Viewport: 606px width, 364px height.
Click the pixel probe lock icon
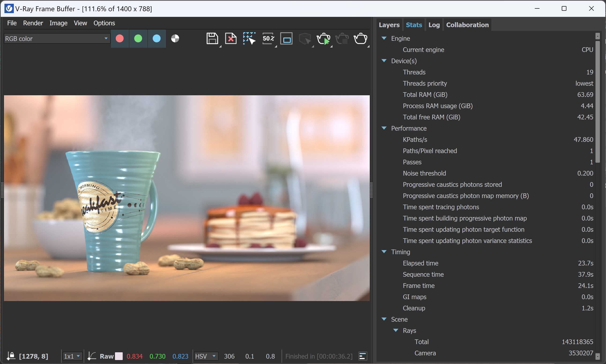11,356
